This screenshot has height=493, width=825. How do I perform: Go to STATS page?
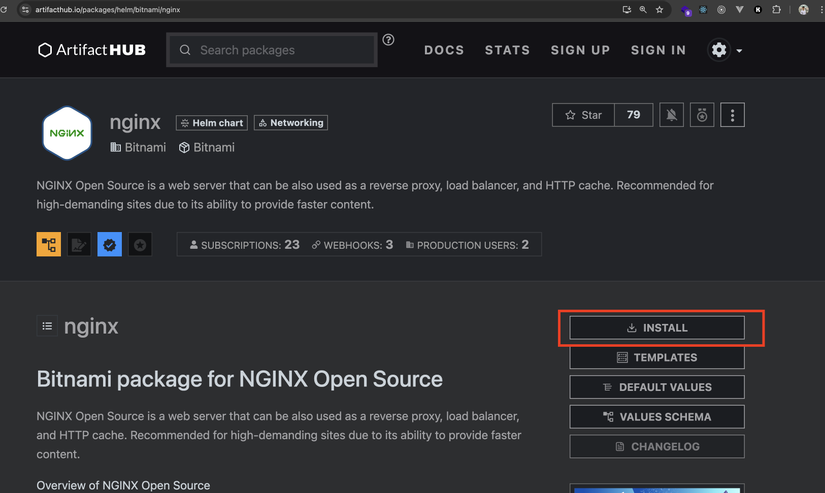point(507,50)
